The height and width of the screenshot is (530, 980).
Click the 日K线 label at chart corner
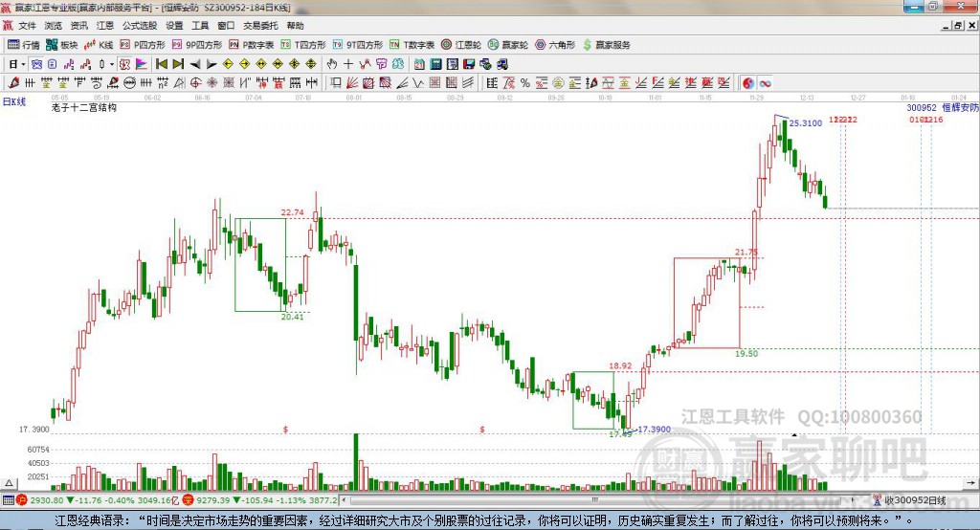[x=13, y=101]
